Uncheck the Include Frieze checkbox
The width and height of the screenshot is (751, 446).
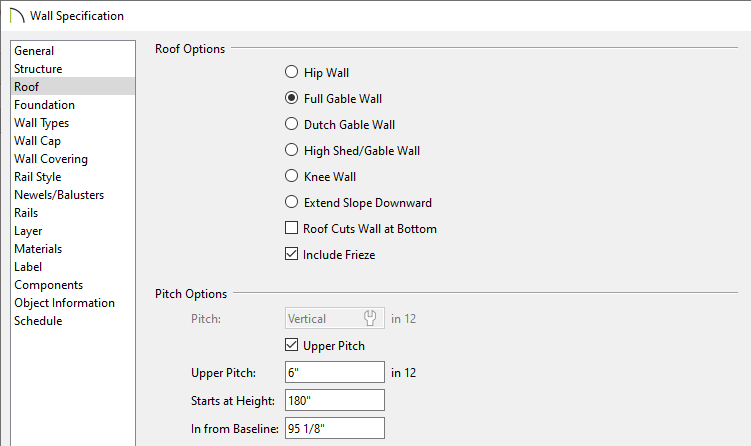pyautogui.click(x=291, y=254)
